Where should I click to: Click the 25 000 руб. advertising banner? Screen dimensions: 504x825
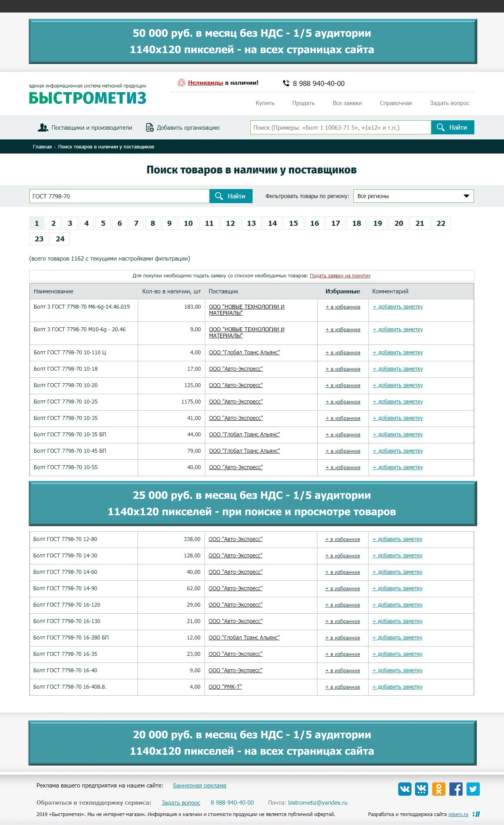coord(253,504)
